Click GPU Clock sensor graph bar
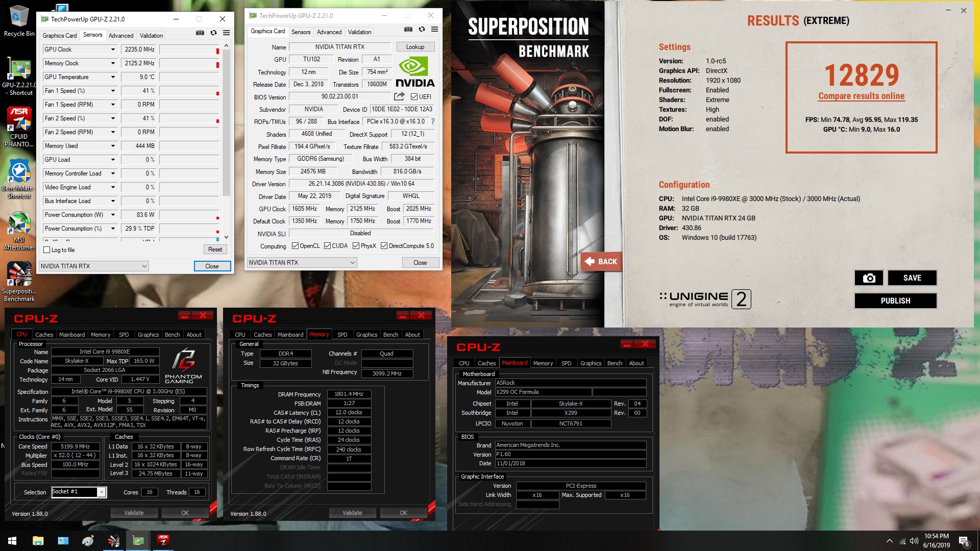 [x=189, y=49]
